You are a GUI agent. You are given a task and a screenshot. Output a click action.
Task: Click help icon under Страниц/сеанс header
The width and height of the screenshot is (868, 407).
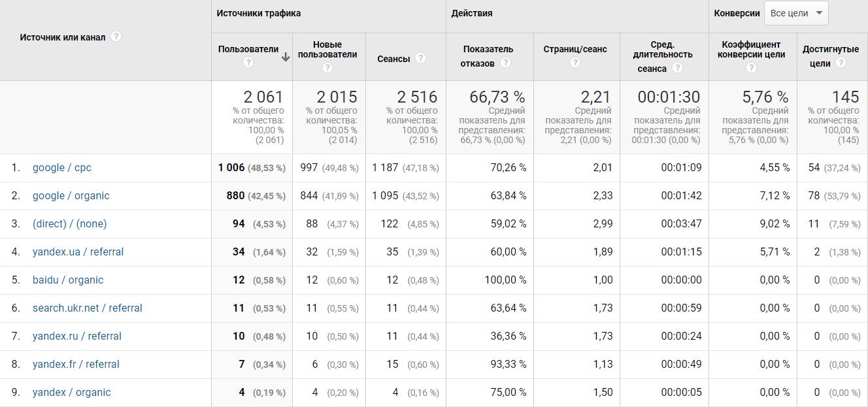(x=575, y=63)
